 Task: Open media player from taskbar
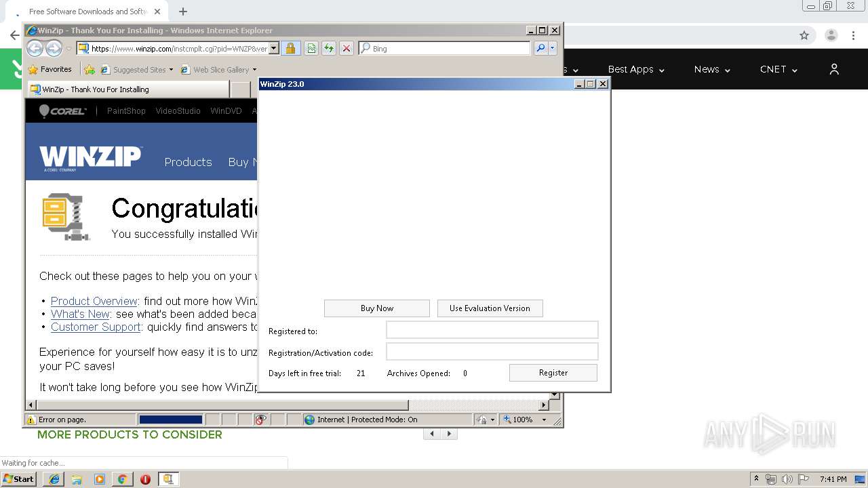tap(100, 479)
